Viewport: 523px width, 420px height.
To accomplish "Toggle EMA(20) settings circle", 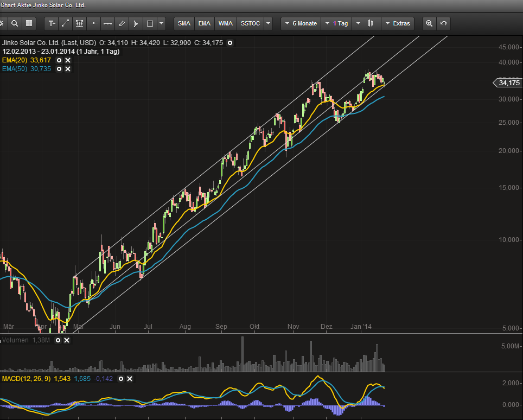I will (59, 60).
